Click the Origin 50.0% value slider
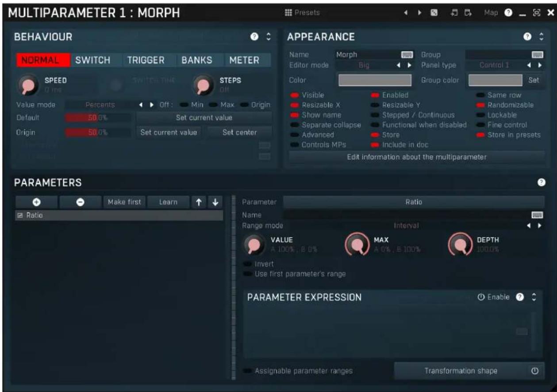The height and width of the screenshot is (392, 557). click(98, 132)
